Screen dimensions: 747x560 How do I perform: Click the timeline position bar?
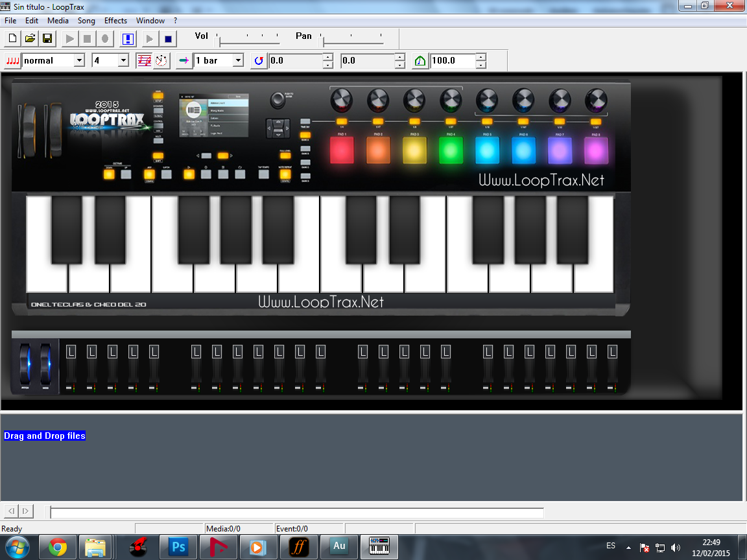click(297, 513)
